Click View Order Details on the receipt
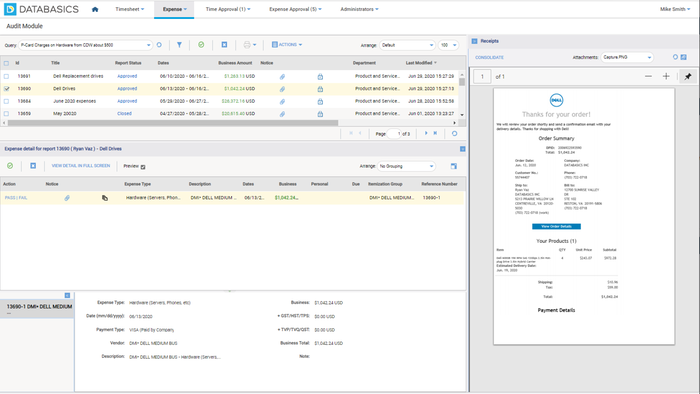 click(556, 226)
